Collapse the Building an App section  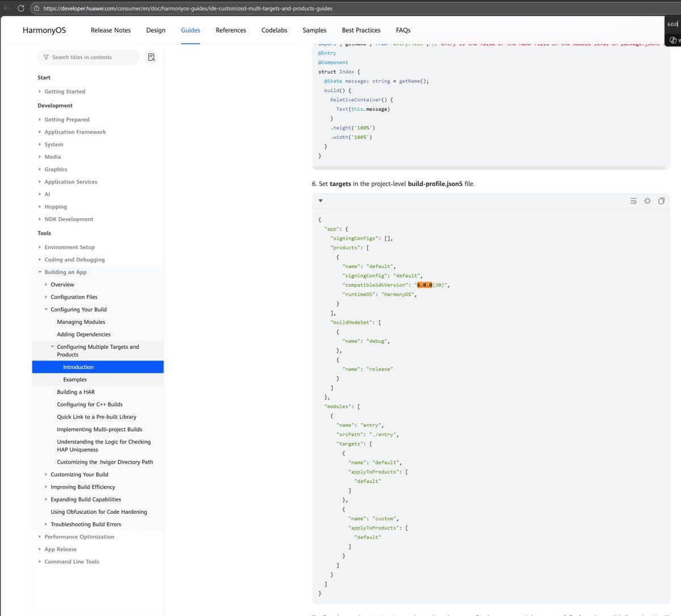65,273
